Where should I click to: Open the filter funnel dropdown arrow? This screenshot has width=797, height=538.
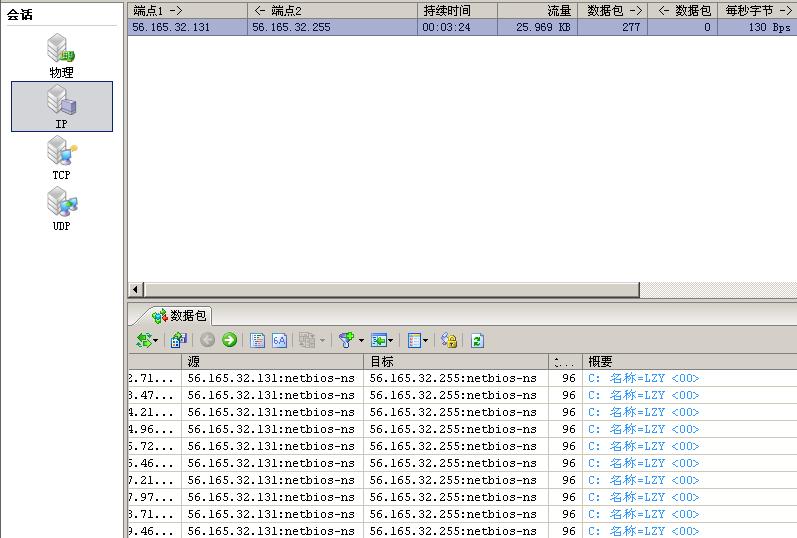pyautogui.click(x=361, y=340)
